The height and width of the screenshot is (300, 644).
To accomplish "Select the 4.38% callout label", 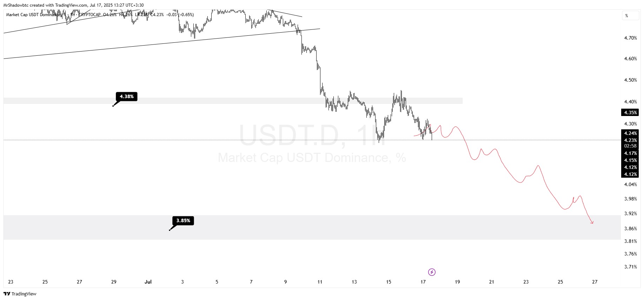I will 127,96.
